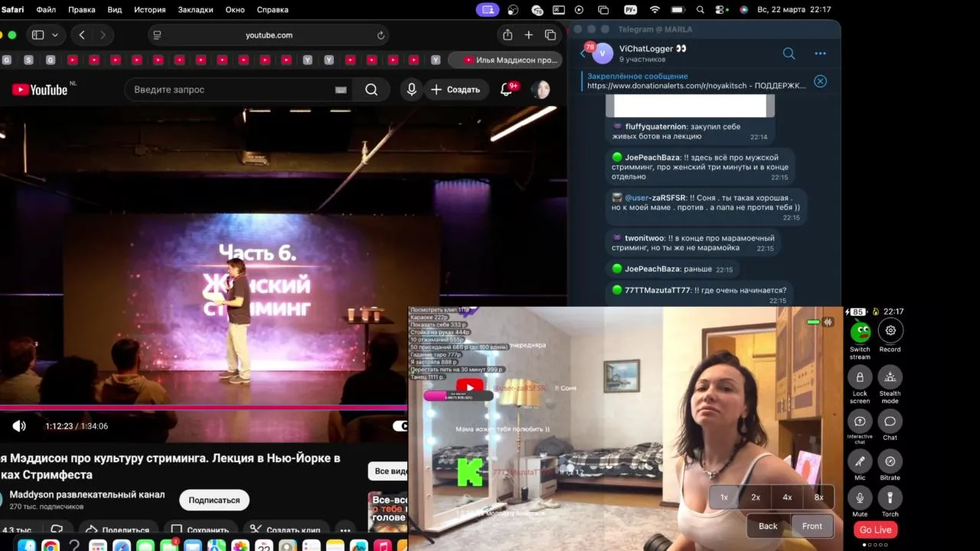Open the Все видео chip

388,471
